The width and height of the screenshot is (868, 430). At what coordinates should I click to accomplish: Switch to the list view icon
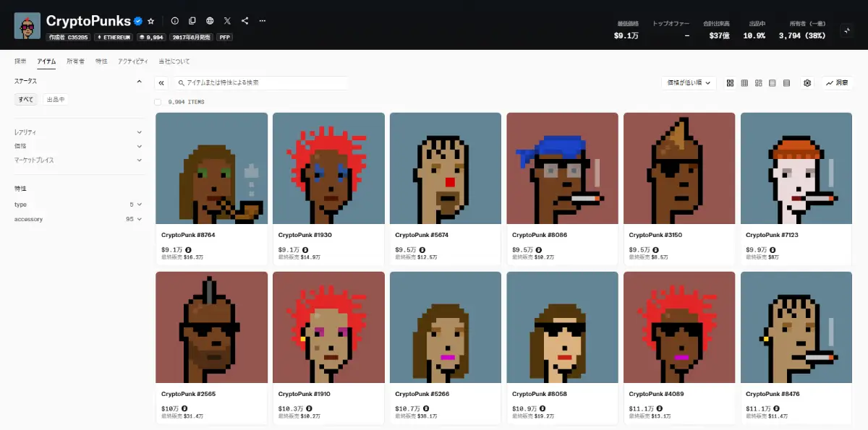(x=773, y=82)
